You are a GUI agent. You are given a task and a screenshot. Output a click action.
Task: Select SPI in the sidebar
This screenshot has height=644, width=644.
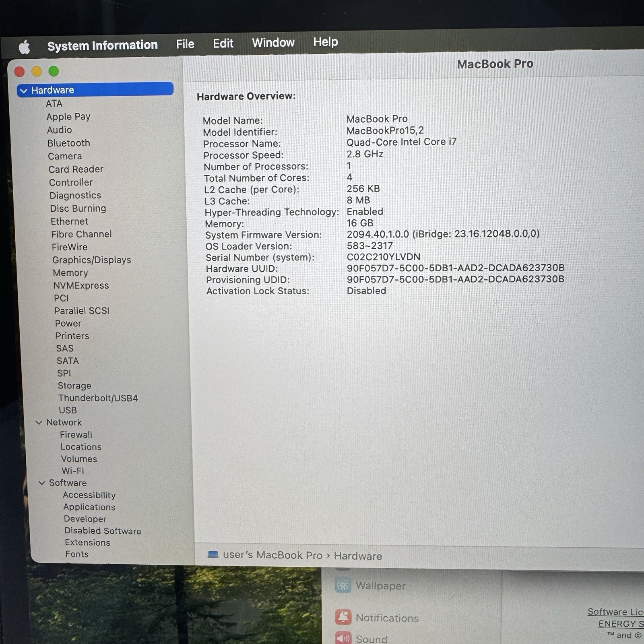[64, 373]
